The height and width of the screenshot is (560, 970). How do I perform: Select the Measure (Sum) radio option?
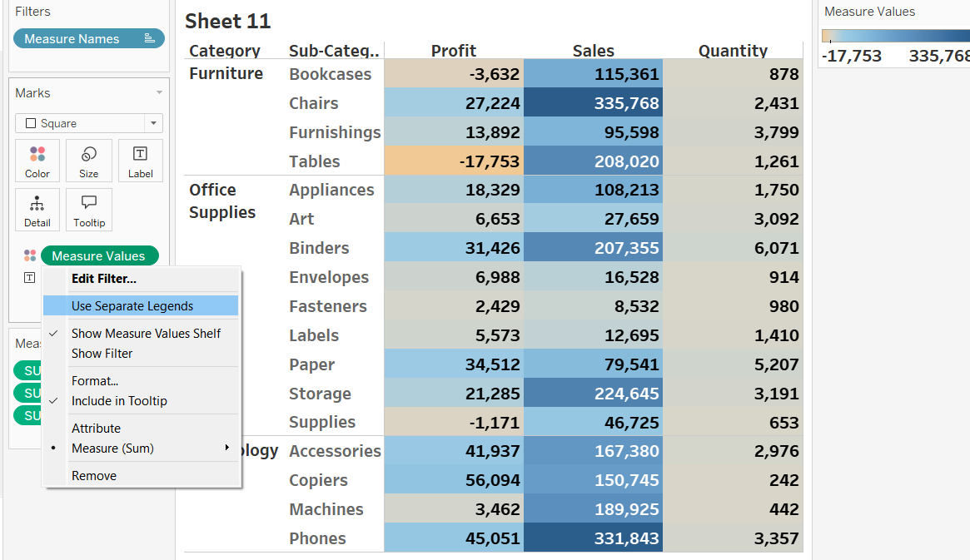[112, 448]
